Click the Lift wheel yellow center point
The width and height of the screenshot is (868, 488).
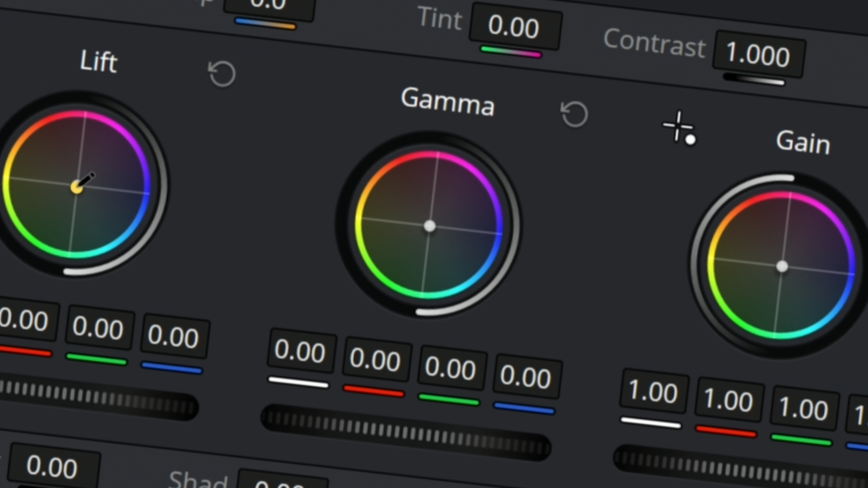pos(76,187)
